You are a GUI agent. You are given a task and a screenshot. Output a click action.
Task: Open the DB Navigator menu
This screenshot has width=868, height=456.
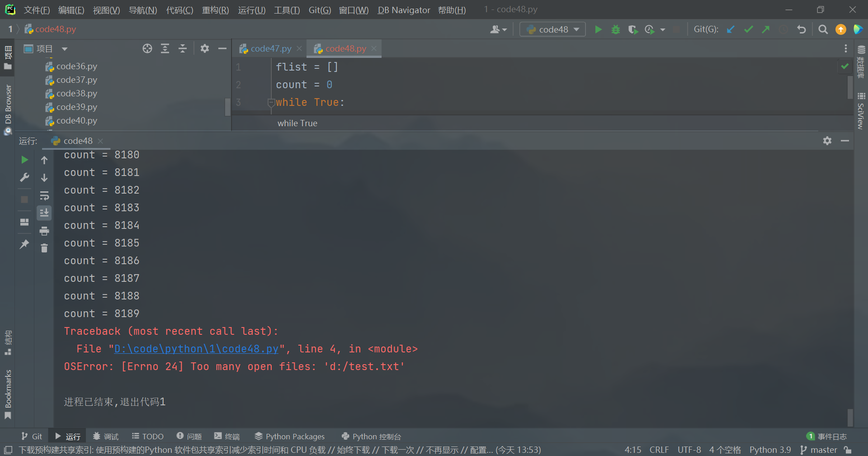(x=404, y=10)
